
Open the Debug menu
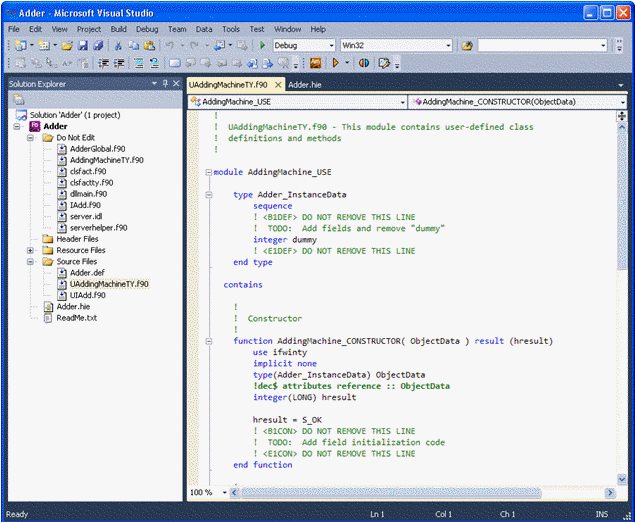coord(147,29)
